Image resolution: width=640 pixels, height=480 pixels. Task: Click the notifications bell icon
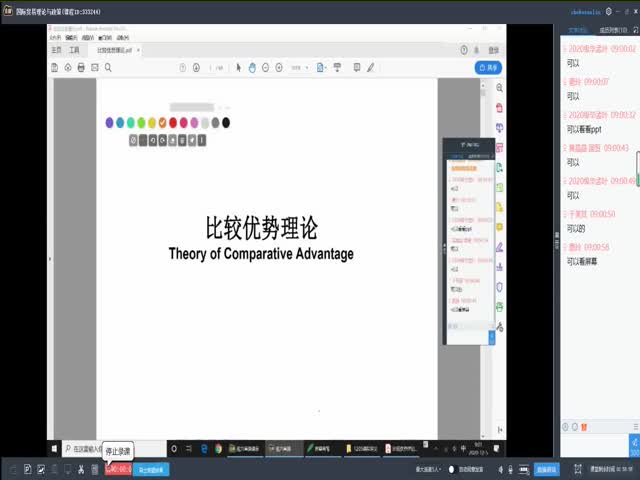(477, 50)
